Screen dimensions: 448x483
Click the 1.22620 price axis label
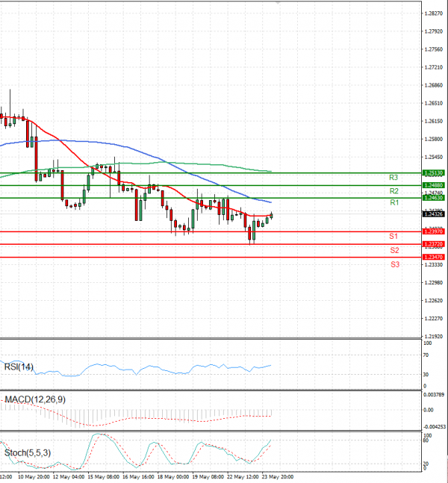tap(434, 301)
